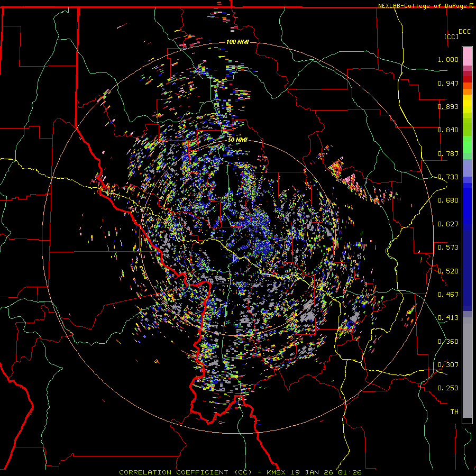
Task: Click the 0.840 scale value
Action: pos(448,130)
